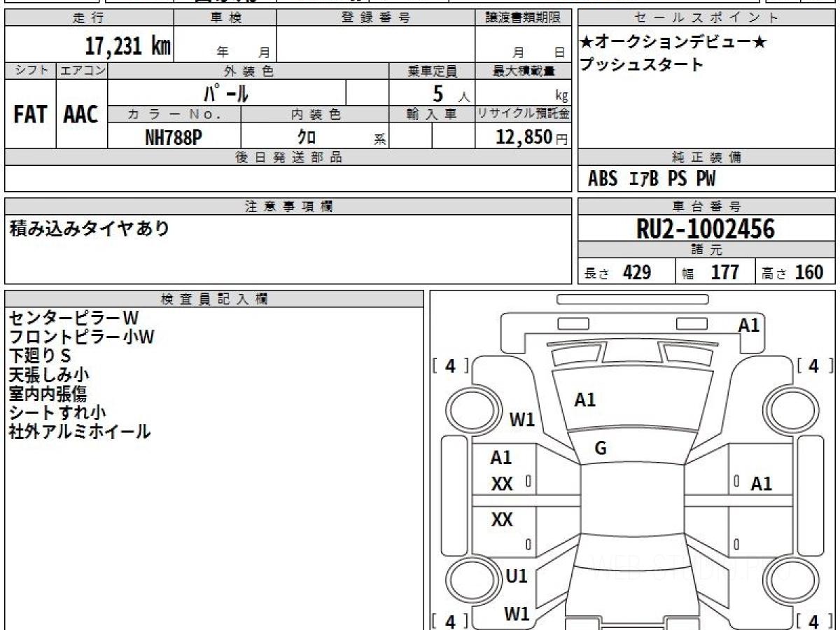
Task: Click the 走行 column header
Action: [x=89, y=18]
